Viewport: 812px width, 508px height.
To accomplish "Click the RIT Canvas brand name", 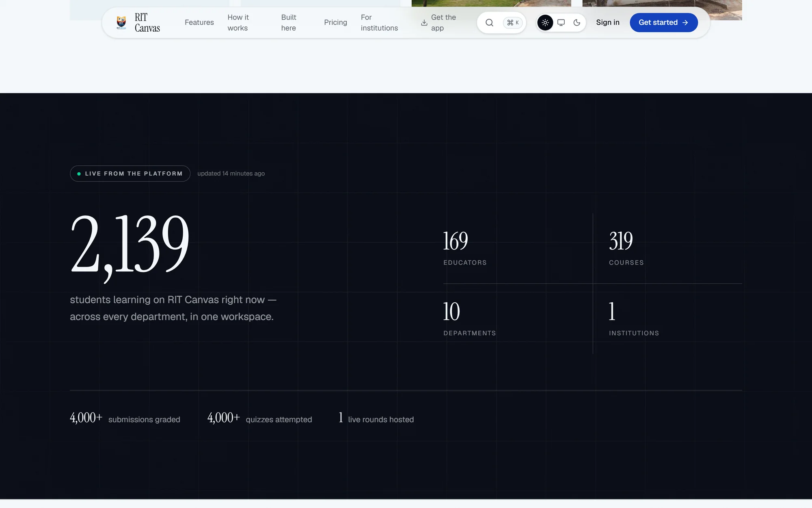I will [147, 23].
